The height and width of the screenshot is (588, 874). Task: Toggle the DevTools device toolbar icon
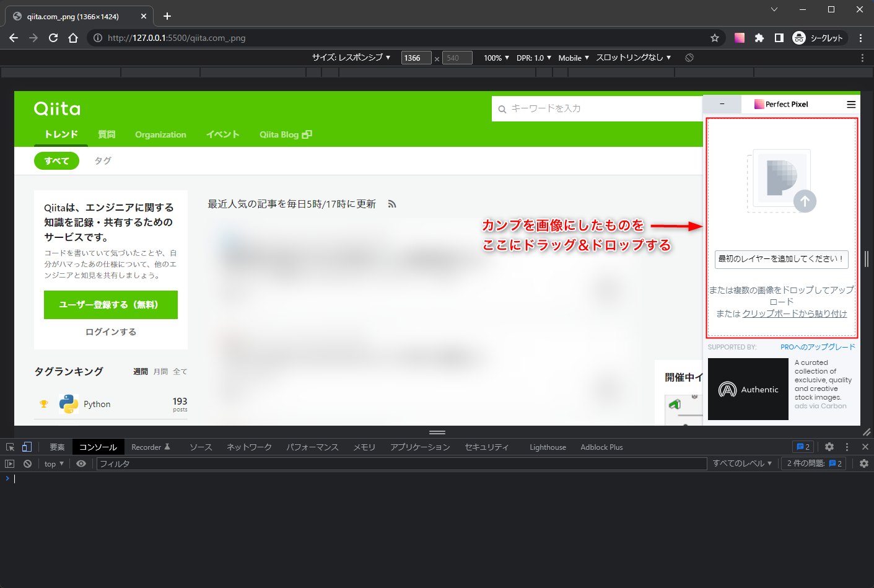pyautogui.click(x=27, y=447)
